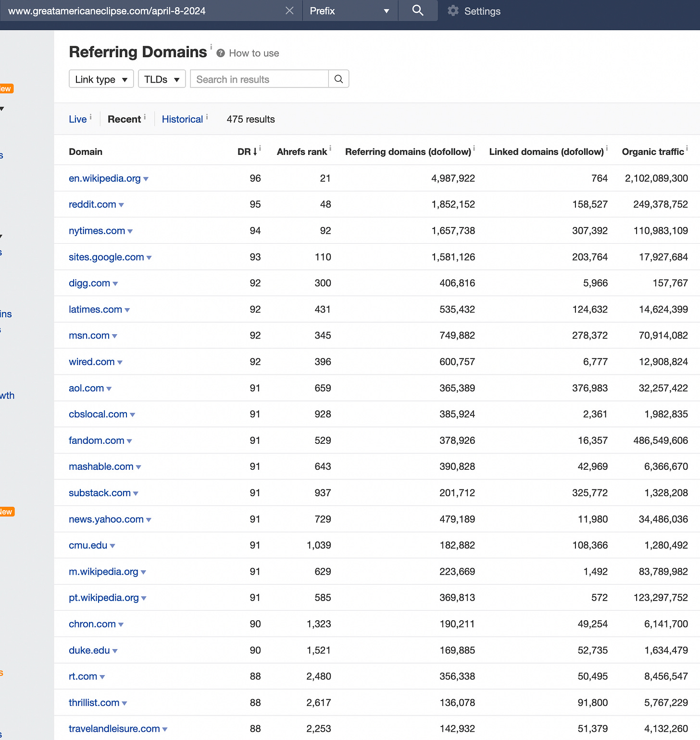700x740 pixels.
Task: Open TLDs filter dropdown
Action: 162,79
